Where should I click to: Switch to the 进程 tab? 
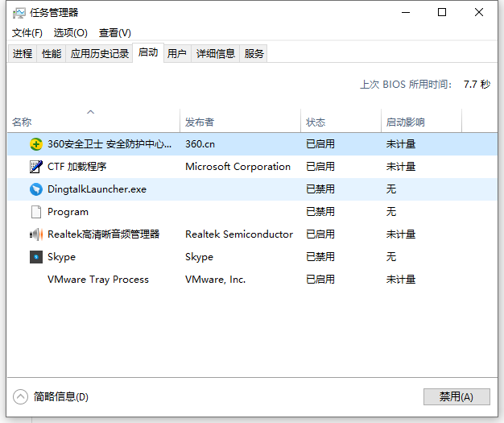23,53
